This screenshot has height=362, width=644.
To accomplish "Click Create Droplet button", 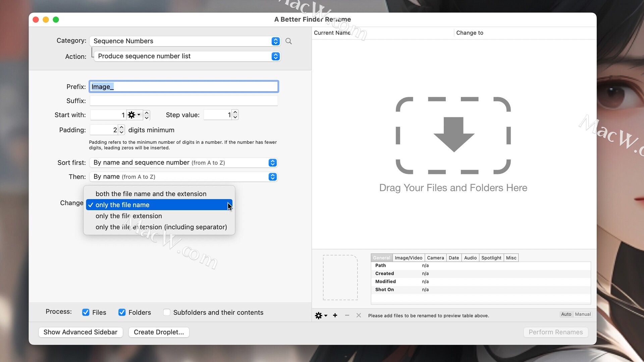I will point(159,332).
